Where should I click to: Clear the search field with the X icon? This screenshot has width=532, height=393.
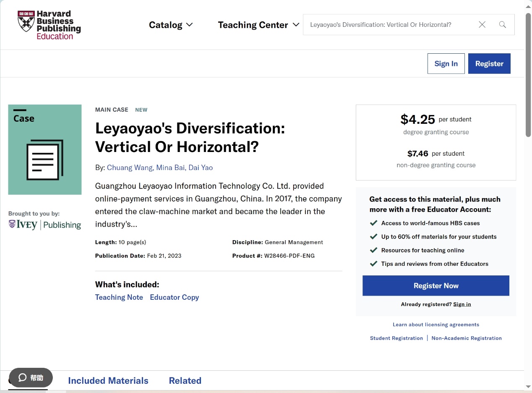[x=482, y=25]
